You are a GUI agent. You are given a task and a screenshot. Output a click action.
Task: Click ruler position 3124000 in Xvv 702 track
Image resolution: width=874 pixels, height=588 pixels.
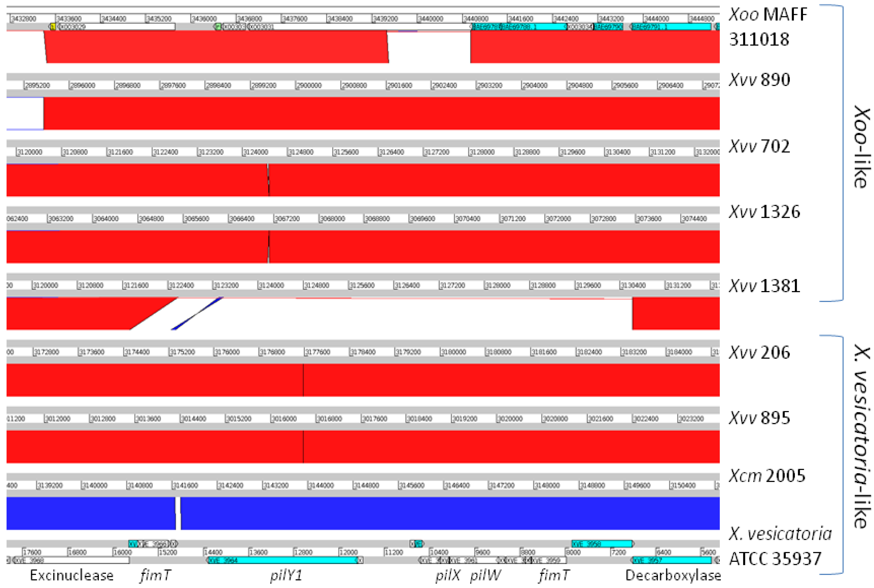tap(255, 152)
